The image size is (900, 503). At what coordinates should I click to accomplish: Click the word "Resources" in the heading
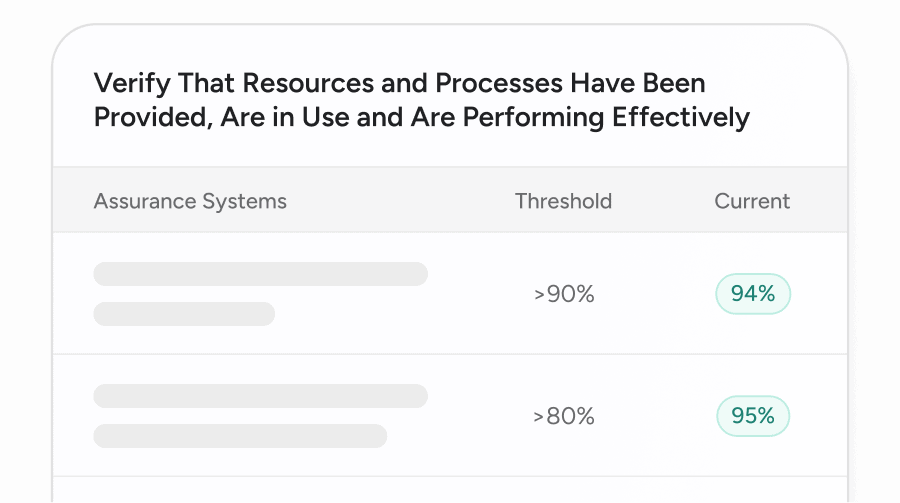tap(305, 83)
